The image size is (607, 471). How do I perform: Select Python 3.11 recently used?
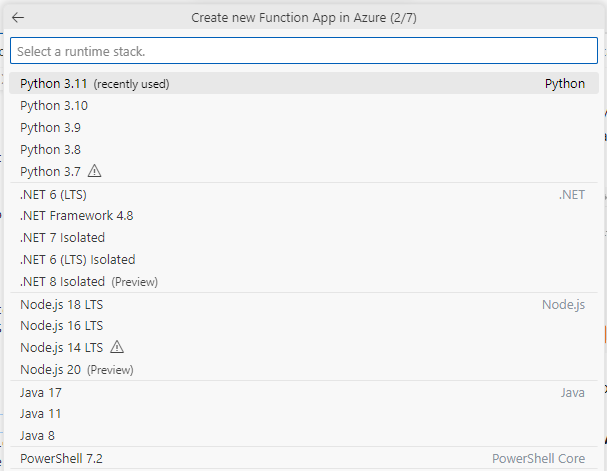click(x=304, y=83)
